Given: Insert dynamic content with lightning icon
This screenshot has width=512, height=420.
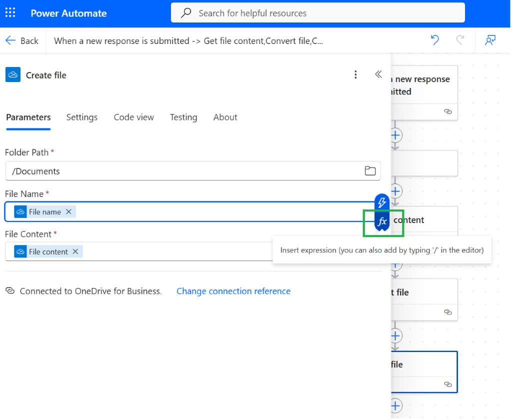Looking at the screenshot, I should (x=382, y=202).
